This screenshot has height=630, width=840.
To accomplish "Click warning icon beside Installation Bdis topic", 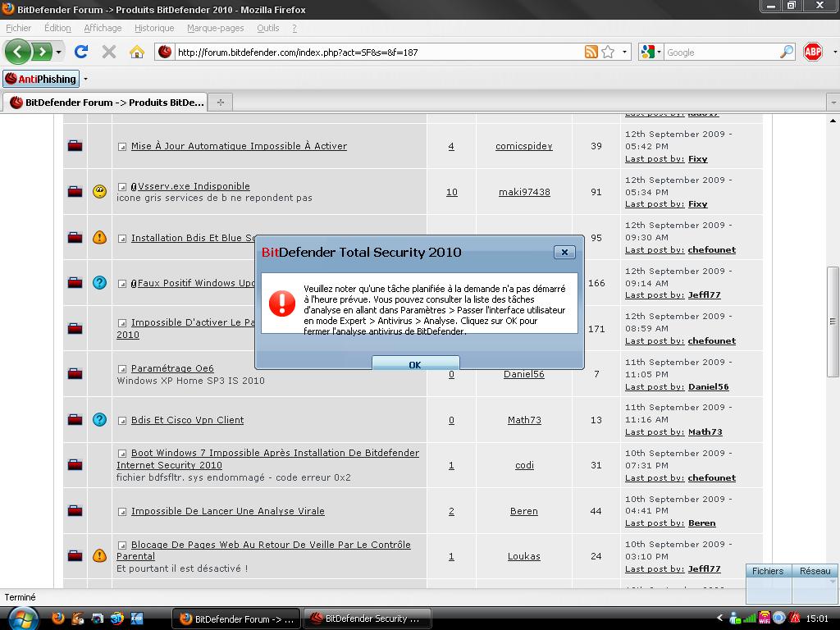I will pyautogui.click(x=99, y=237).
